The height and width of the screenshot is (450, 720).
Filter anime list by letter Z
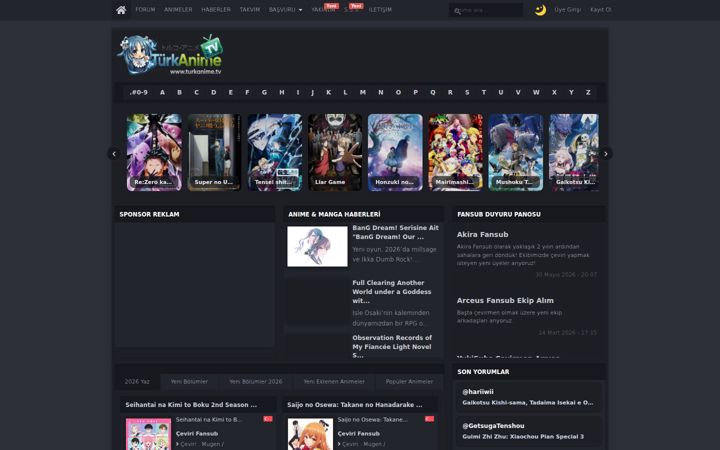(x=588, y=92)
